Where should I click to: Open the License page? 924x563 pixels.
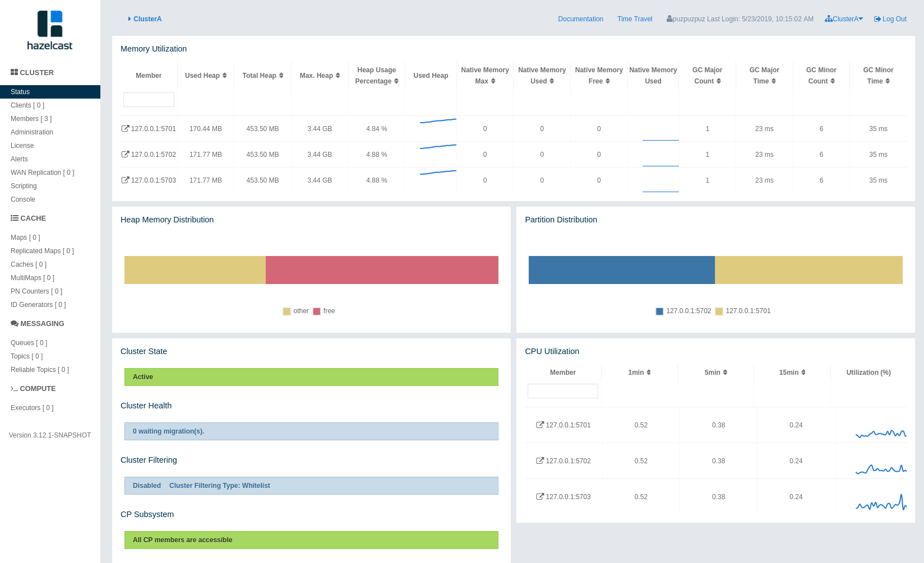22,146
